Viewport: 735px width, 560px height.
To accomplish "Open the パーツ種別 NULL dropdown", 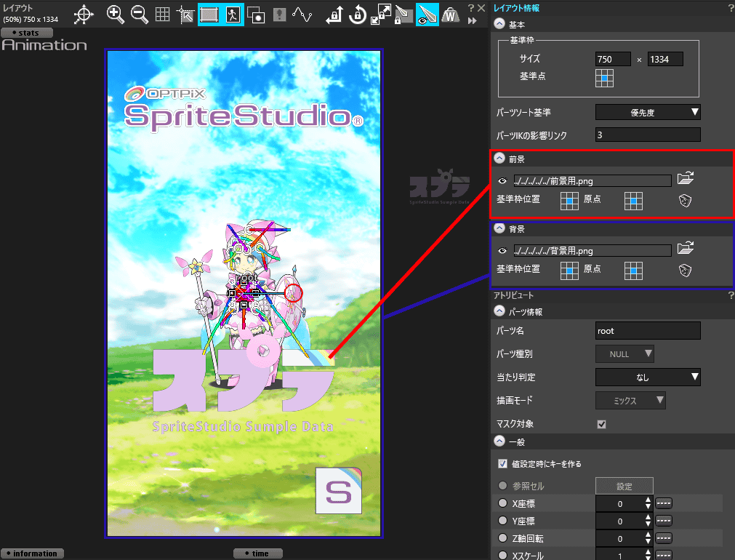I will 624,353.
